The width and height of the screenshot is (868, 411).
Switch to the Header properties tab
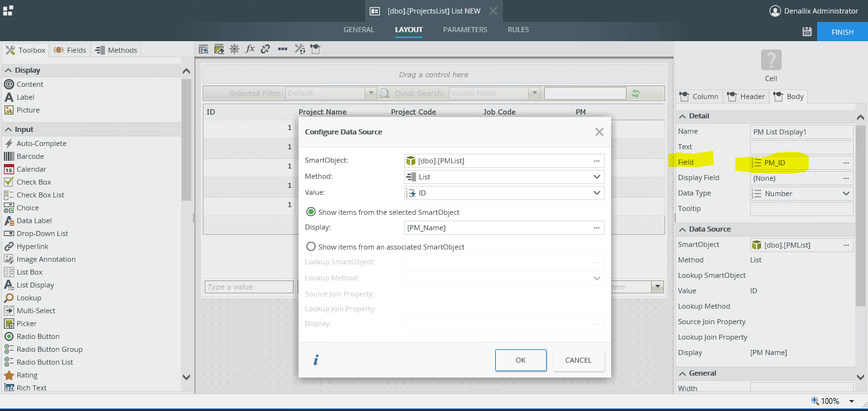tap(746, 96)
